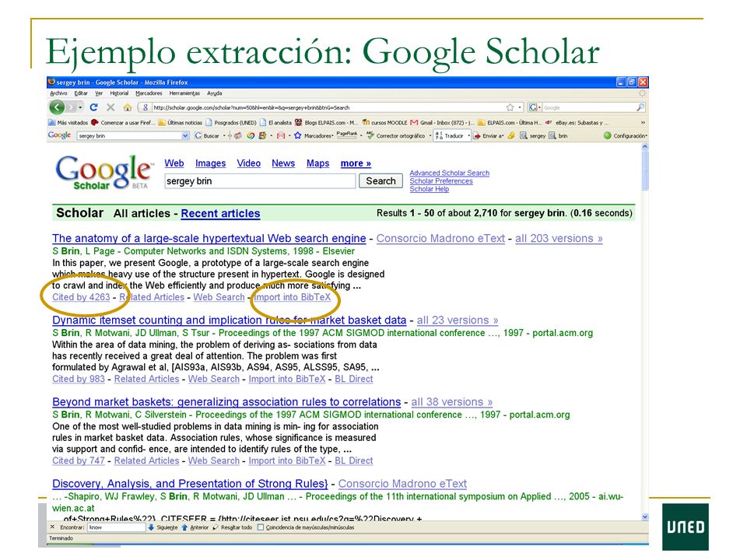Open the Últimas noticias feed bookmark
Image resolution: width=747 pixels, height=560 pixels.
click(180, 122)
